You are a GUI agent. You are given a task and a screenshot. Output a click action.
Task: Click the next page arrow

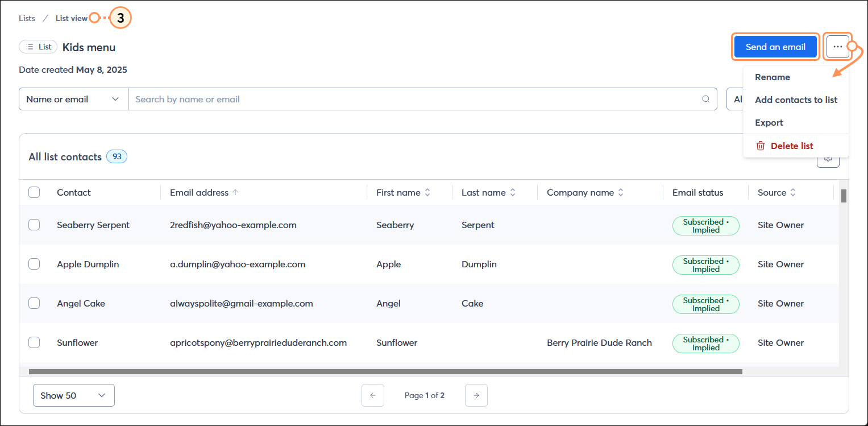click(x=476, y=395)
